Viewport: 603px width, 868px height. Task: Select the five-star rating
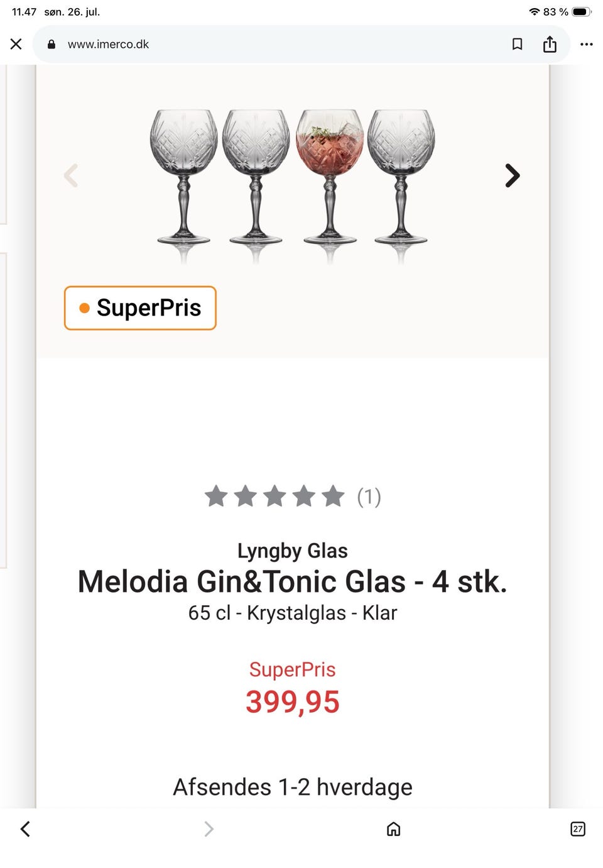coord(274,497)
